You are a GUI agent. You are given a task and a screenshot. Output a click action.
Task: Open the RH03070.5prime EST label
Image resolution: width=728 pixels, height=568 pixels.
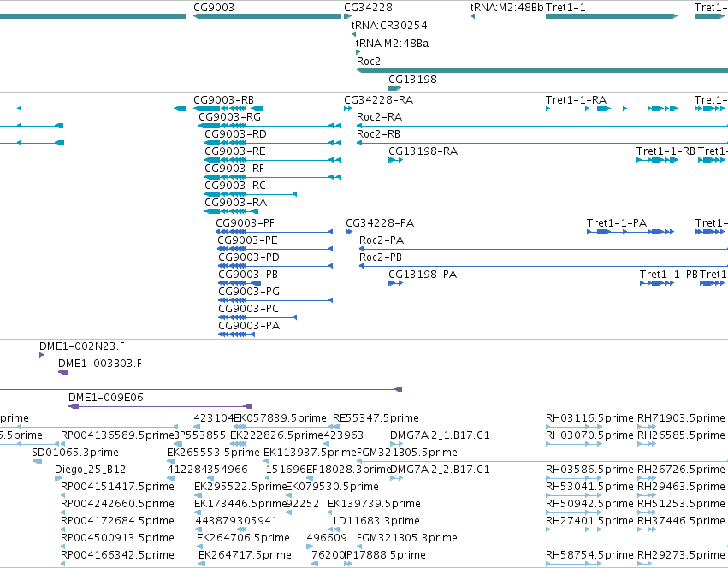[589, 435]
